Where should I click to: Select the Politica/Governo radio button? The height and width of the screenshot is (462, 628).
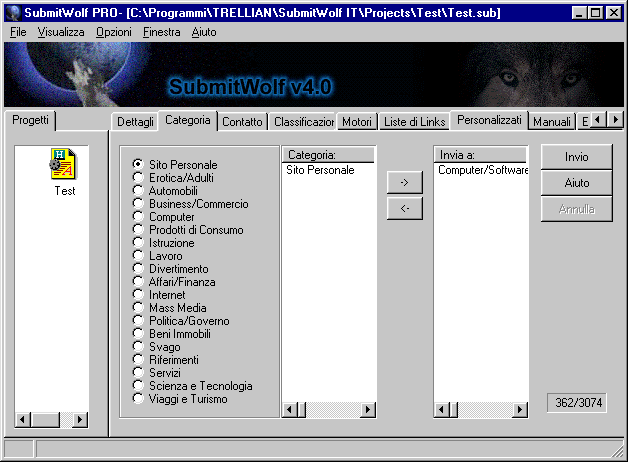[x=138, y=320]
